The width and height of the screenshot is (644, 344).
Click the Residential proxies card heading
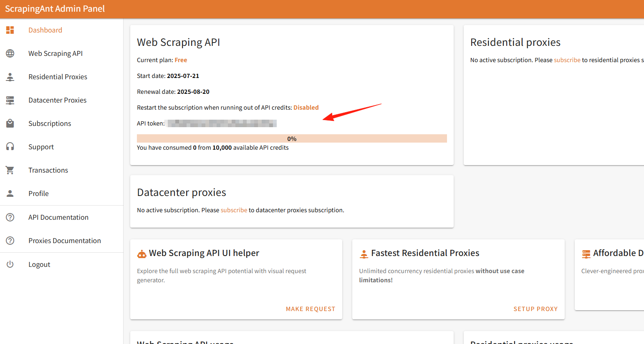[515, 42]
